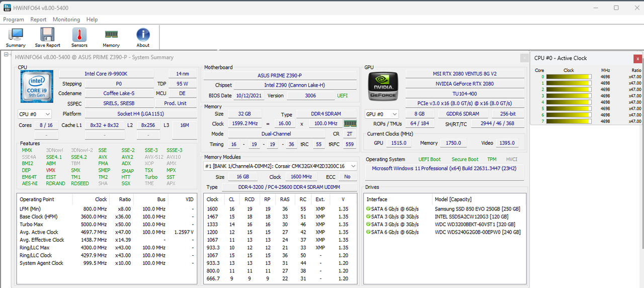Click the ASUS PRIME Z390-P motherboard field
Image resolution: width=644 pixels, height=288 pixels.
click(280, 76)
